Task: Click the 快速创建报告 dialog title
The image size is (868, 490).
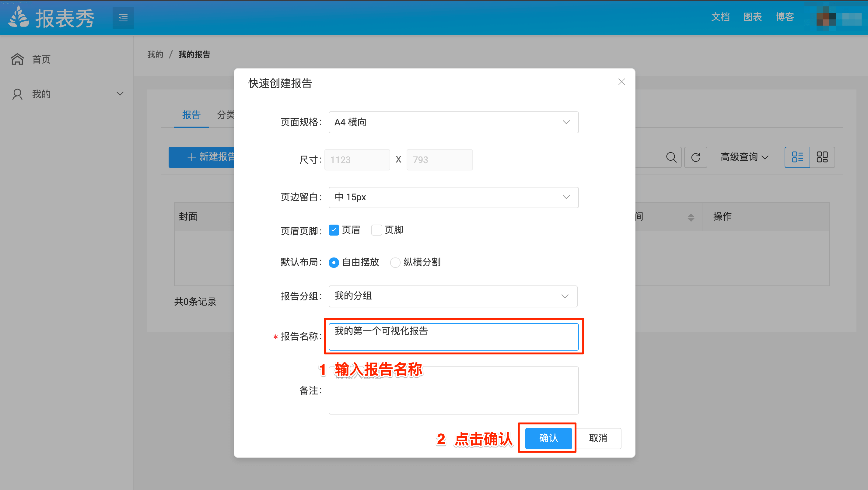Action: point(280,83)
